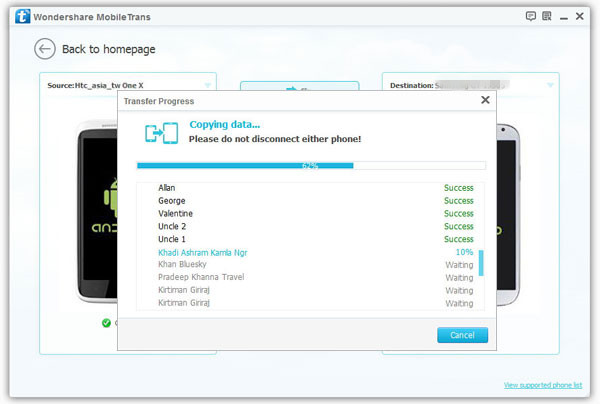Screen dimensions: 600x404
Task: Close the Transfer Progress dialog
Action: click(485, 100)
